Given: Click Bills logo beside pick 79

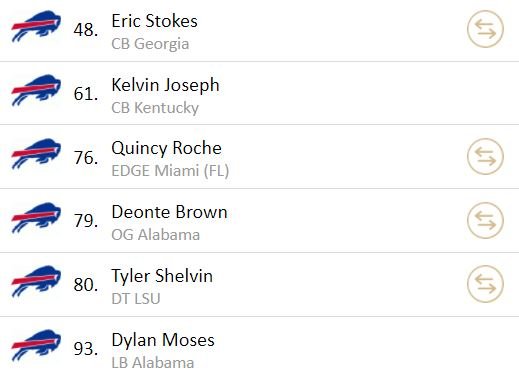Looking at the screenshot, I should (36, 218).
